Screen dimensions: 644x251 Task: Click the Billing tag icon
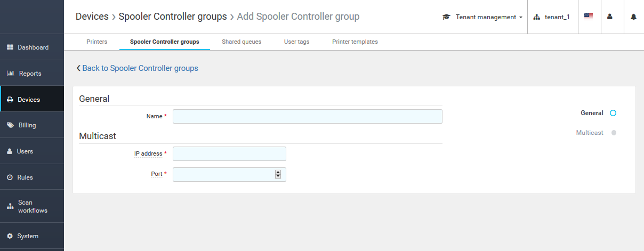[10, 125]
